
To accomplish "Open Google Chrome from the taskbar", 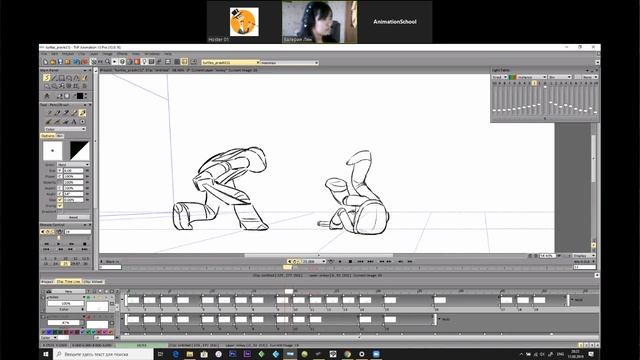I will 347,354.
